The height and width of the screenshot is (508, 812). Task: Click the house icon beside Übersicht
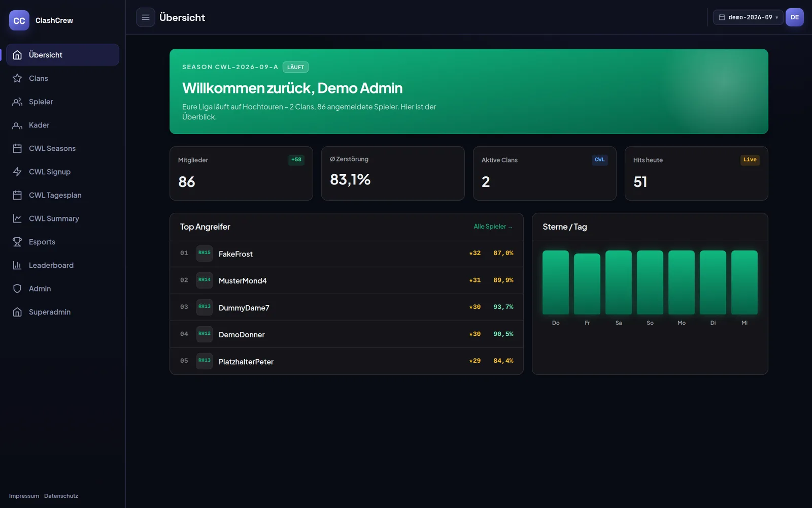point(17,55)
